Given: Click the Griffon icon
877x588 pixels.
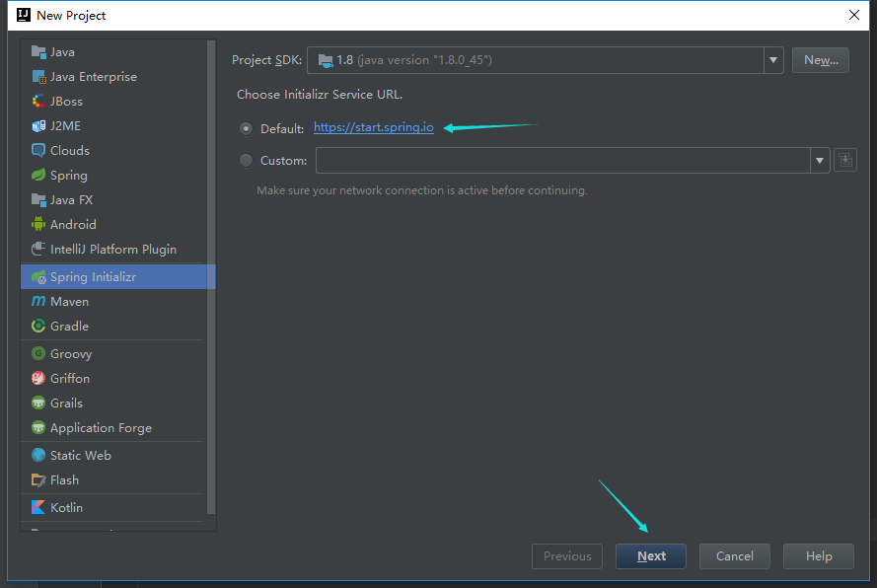Looking at the screenshot, I should [38, 378].
